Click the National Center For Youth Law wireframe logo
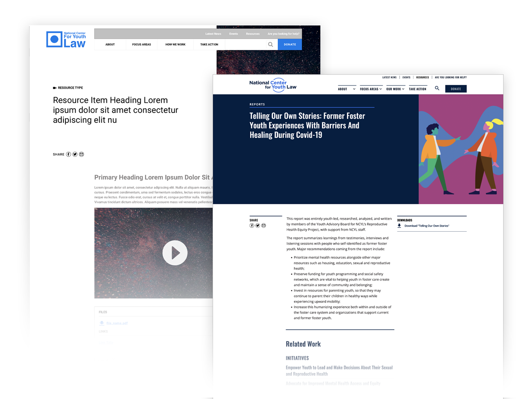This screenshot has width=532, height=399. pos(66,39)
